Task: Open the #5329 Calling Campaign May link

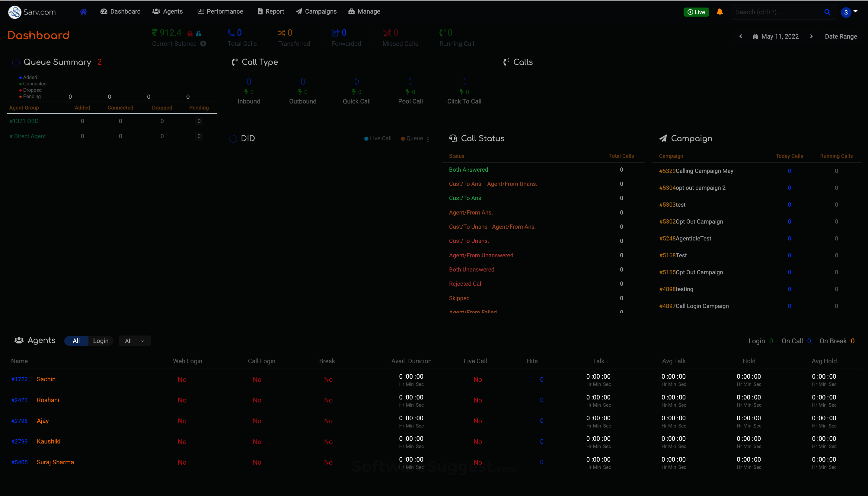Action: [x=696, y=171]
